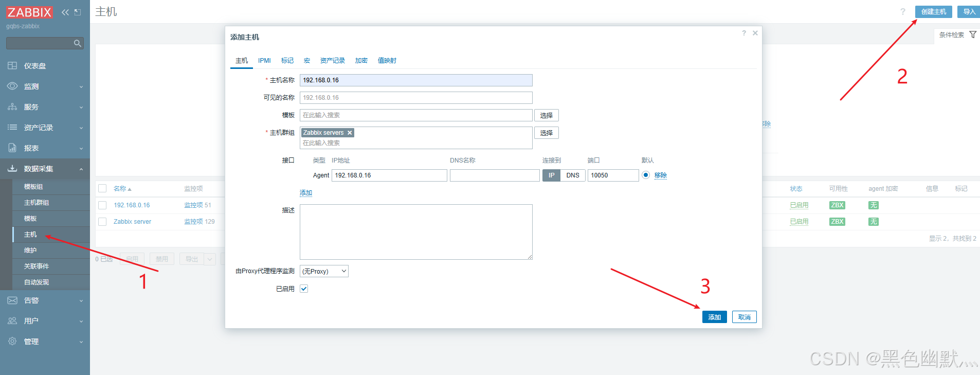This screenshot has height=375, width=980.
Task: Expand the 报表 menu chevron
Action: (81, 149)
